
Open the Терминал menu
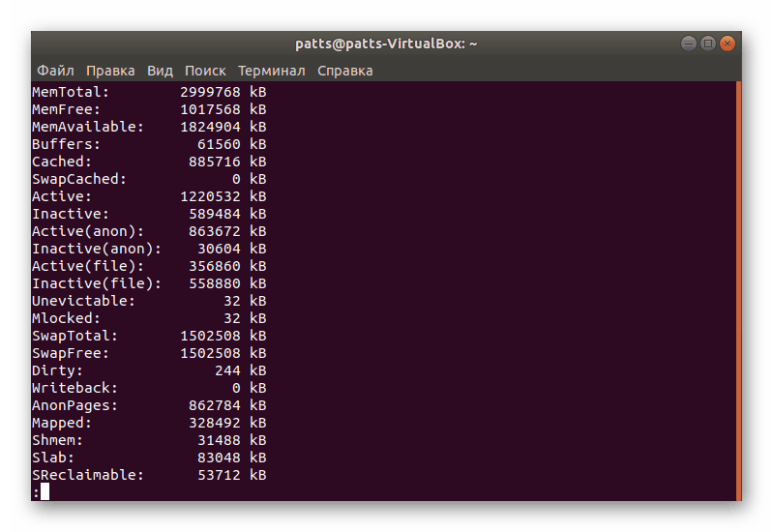272,71
